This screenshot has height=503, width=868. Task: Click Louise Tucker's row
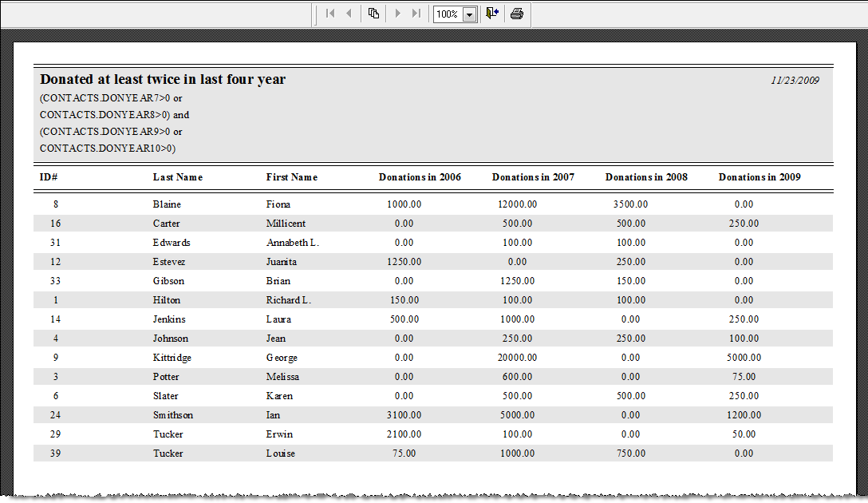coord(319,453)
